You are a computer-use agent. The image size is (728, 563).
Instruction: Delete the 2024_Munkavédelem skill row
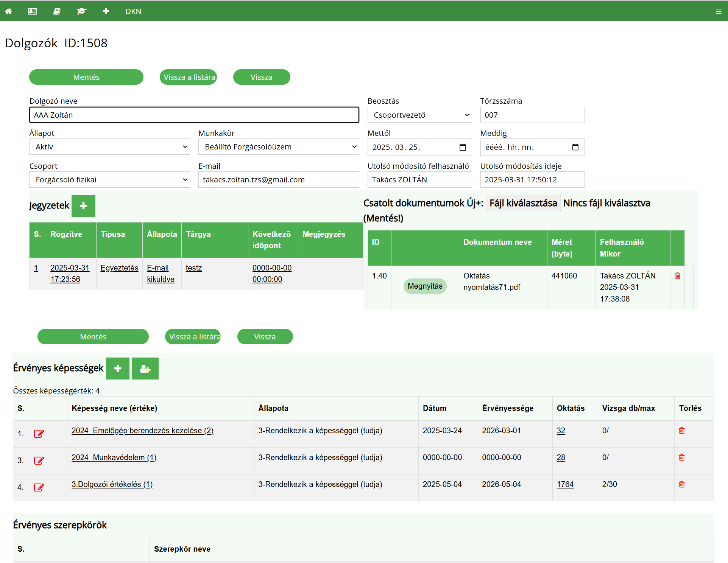click(681, 457)
